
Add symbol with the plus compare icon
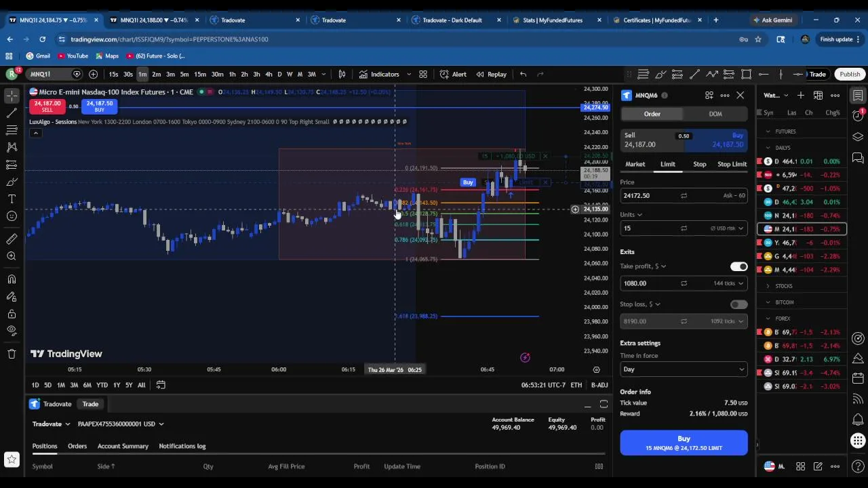[93, 74]
